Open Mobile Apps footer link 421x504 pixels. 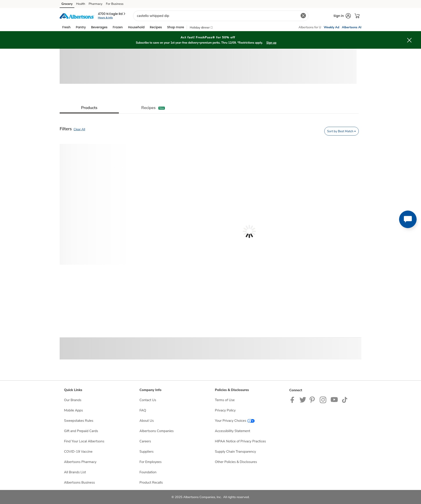click(x=73, y=410)
